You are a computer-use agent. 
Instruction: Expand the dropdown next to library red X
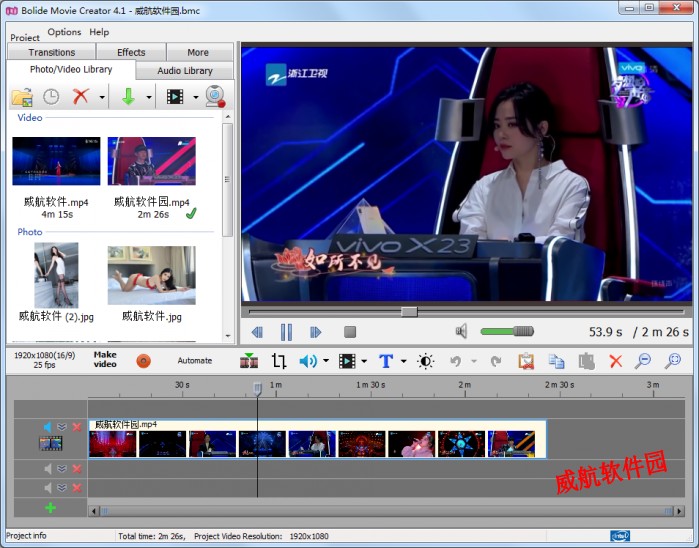(102, 97)
